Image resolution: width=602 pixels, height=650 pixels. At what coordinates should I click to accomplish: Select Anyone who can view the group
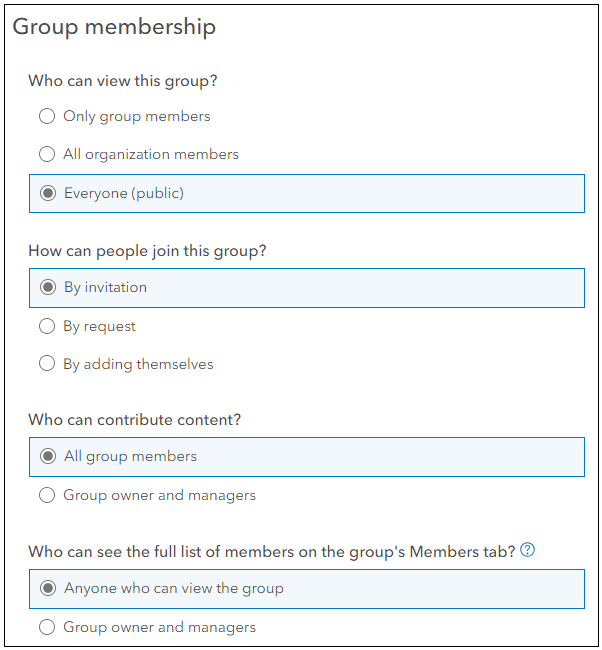coord(48,588)
